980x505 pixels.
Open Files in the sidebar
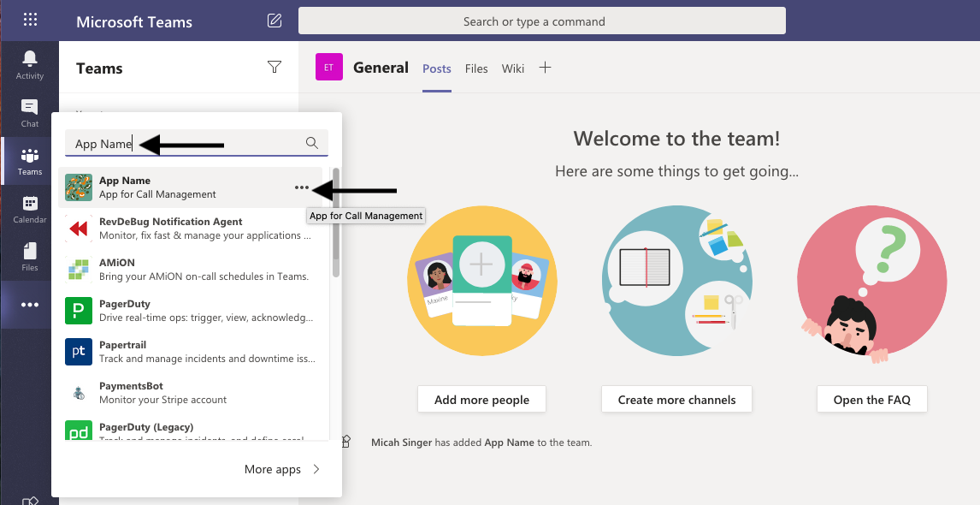point(30,257)
